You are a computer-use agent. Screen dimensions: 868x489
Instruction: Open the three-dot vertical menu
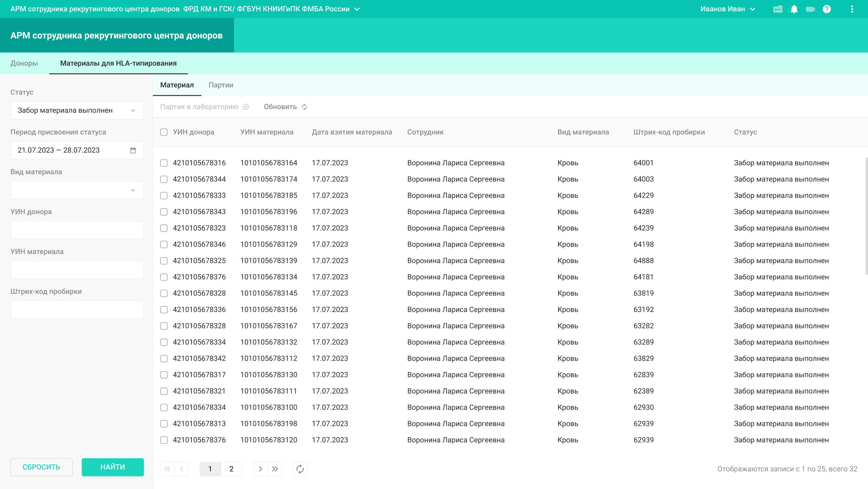pyautogui.click(x=852, y=9)
